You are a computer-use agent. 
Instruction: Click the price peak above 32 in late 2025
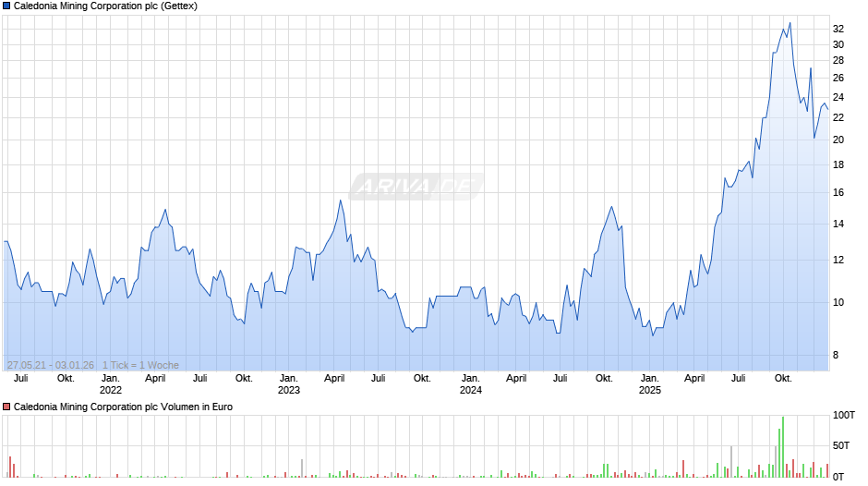click(x=790, y=23)
